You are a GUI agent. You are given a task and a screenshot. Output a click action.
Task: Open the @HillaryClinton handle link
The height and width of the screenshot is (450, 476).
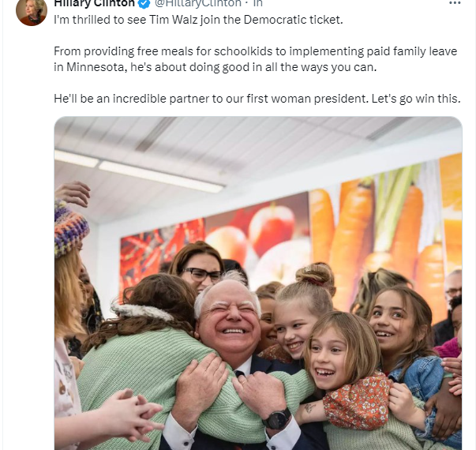[198, 3]
